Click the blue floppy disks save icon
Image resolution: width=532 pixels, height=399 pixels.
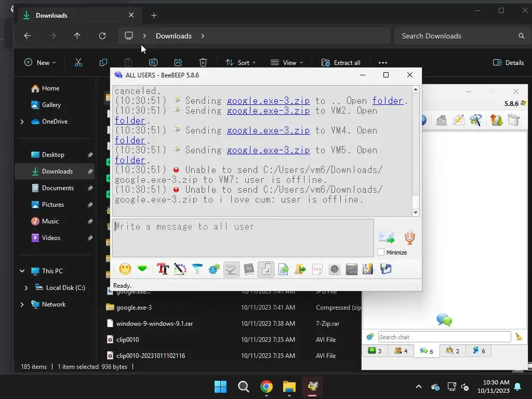386,269
